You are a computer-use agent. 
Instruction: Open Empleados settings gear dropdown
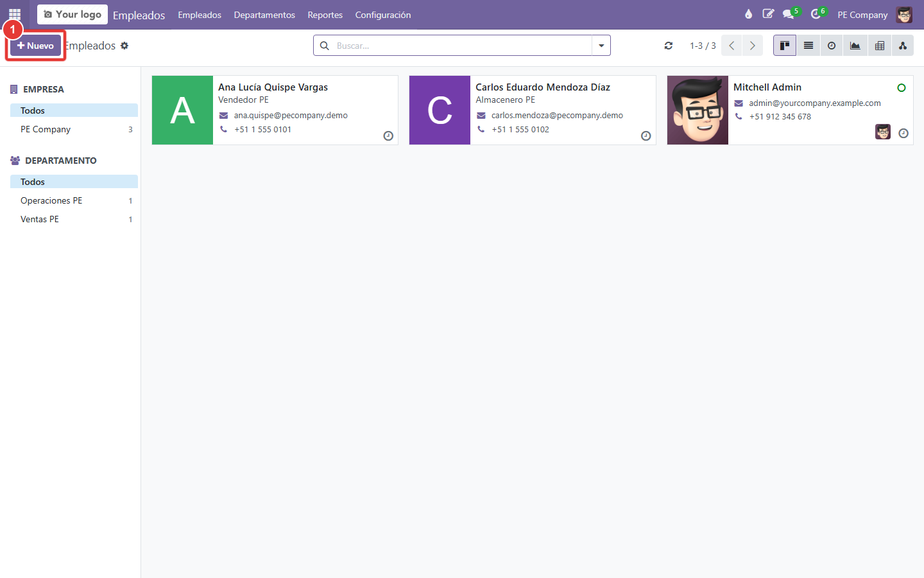click(x=124, y=46)
